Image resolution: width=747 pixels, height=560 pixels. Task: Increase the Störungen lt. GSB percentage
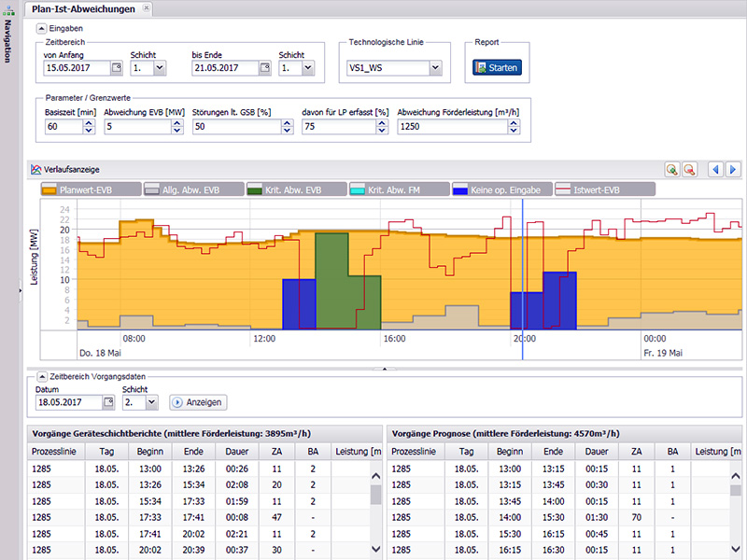(x=288, y=123)
